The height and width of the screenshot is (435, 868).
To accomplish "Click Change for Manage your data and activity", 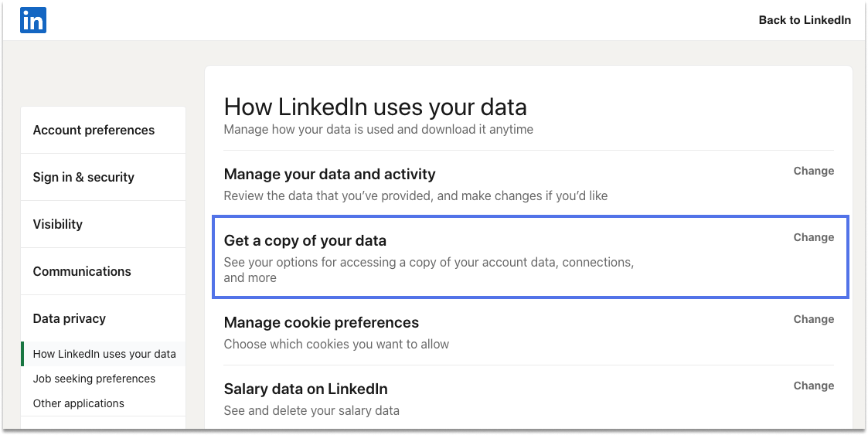I will point(814,171).
